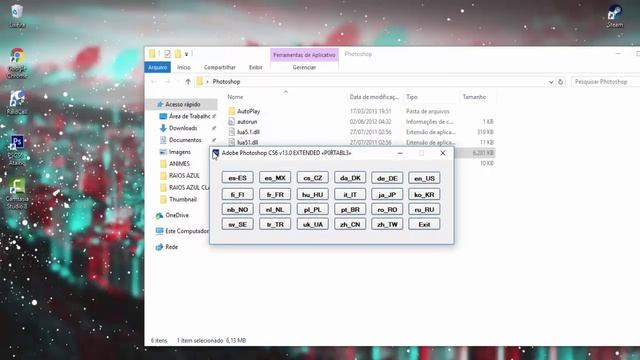Open the Steam desktop shortcut

pos(614,16)
